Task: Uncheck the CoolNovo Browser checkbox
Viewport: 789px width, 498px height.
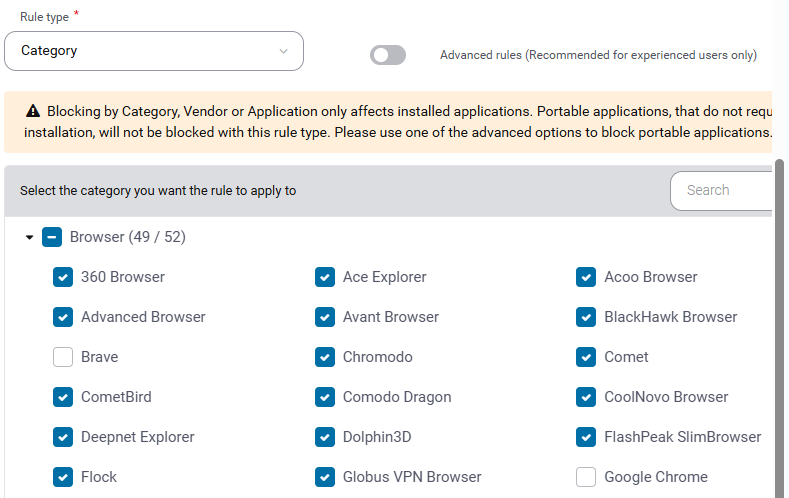Action: pyautogui.click(x=586, y=397)
